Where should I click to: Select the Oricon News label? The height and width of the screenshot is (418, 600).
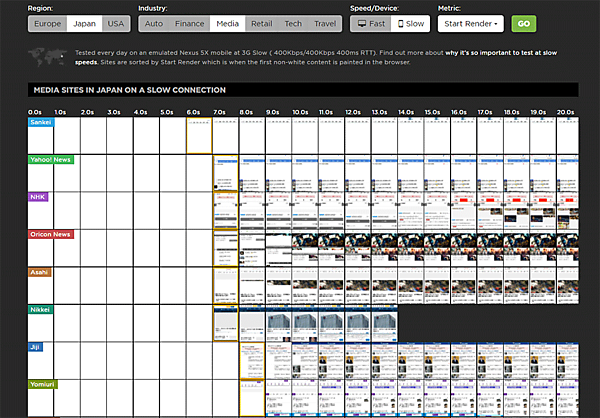coord(50,234)
